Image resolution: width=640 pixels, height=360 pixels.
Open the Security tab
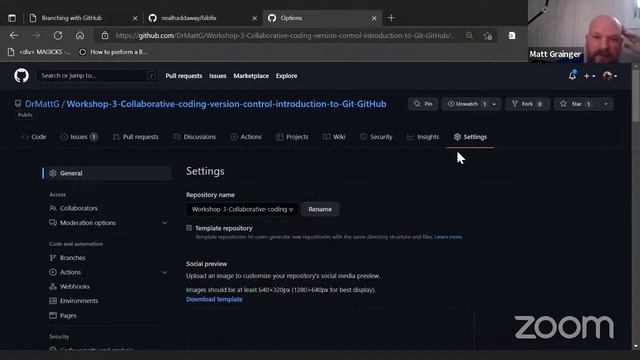(376, 137)
